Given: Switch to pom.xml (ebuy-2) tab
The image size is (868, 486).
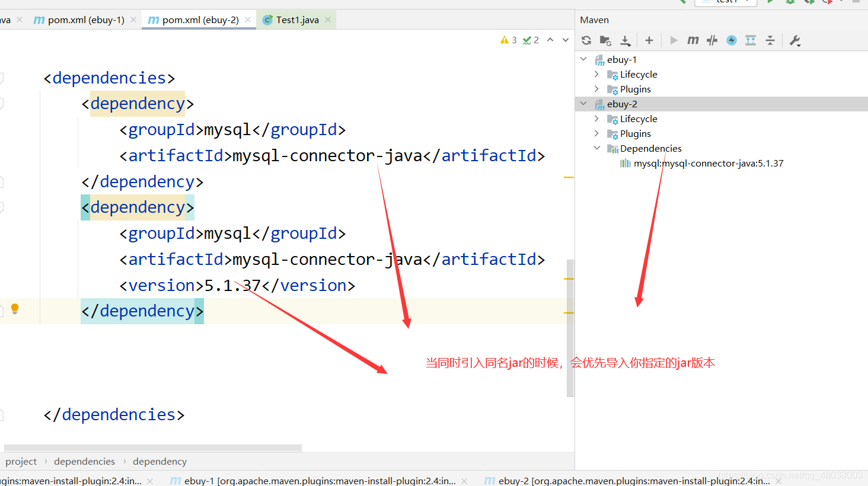Looking at the screenshot, I should [200, 20].
